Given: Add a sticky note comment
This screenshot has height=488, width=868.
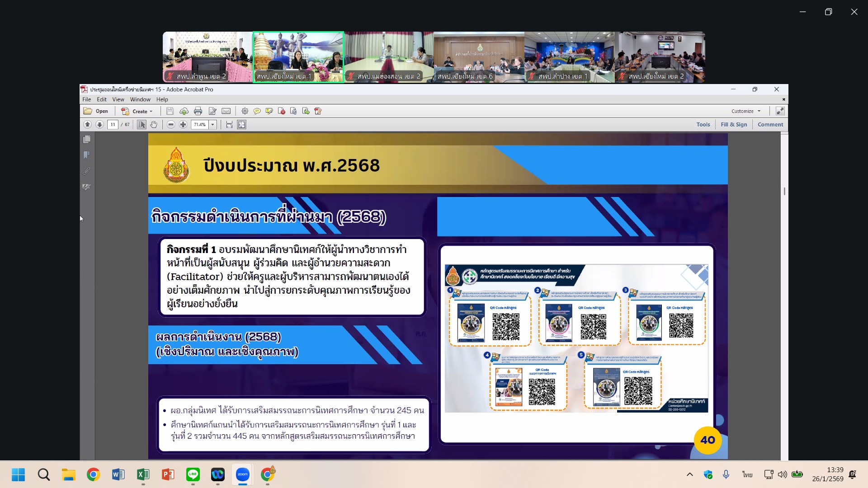Looking at the screenshot, I should pyautogui.click(x=257, y=111).
